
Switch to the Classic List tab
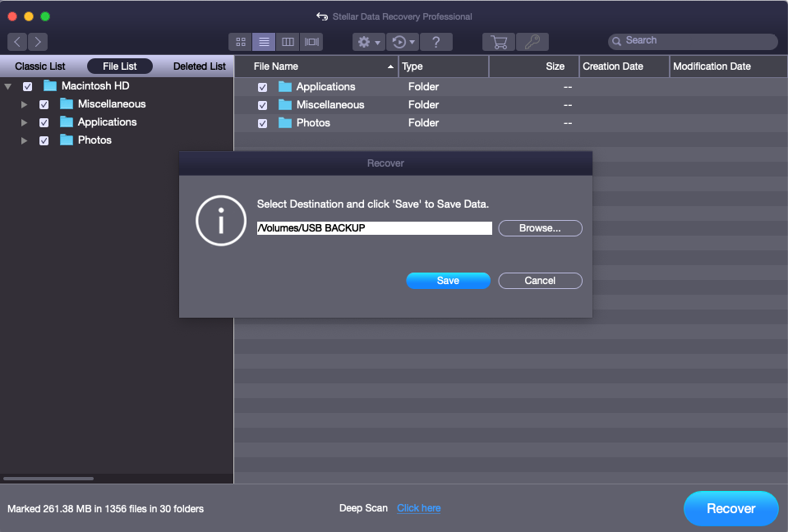tap(39, 66)
